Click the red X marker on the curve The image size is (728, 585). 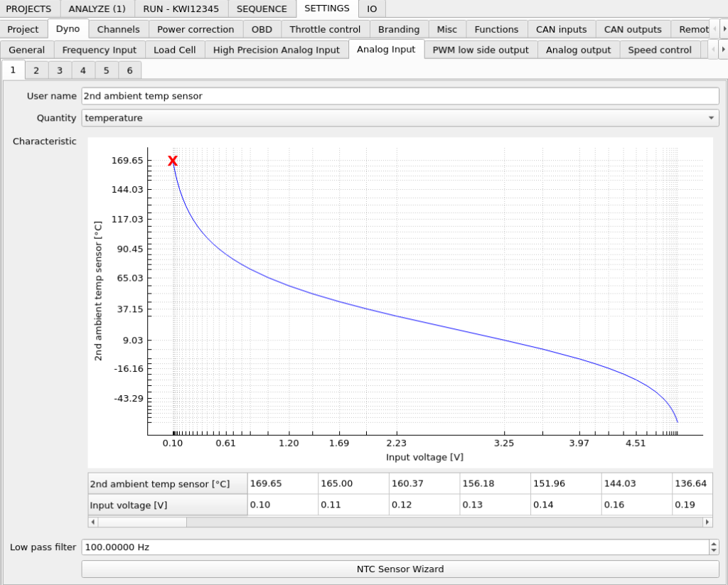pyautogui.click(x=173, y=161)
